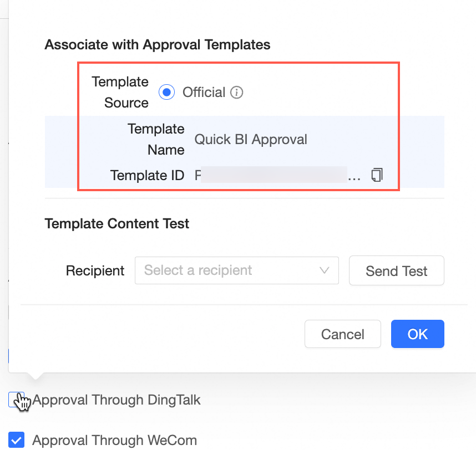Image resolution: width=476 pixels, height=450 pixels.
Task: Uncheck the Approval Through WeCom checkbox
Action: tap(17, 441)
